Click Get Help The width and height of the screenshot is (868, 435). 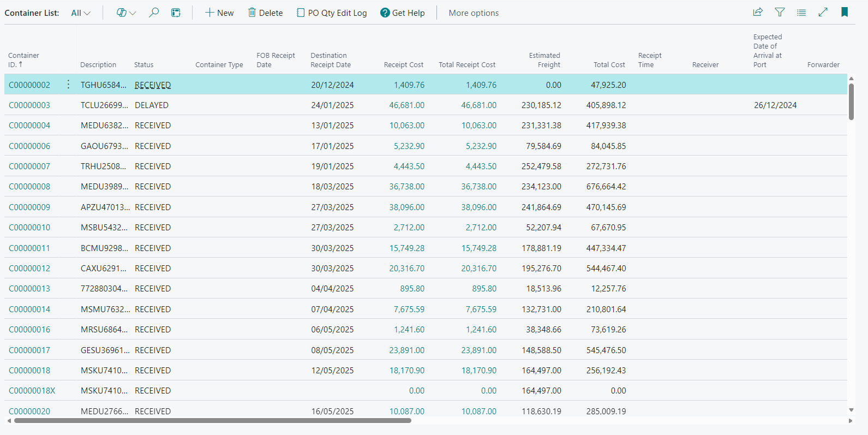[x=403, y=13]
